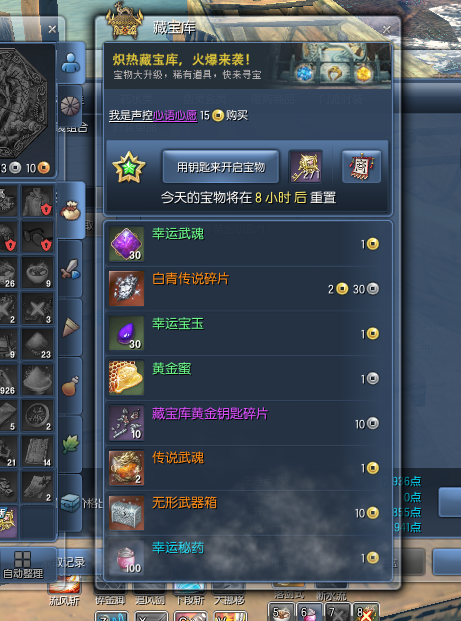Switch to the sword and shield tab
Image resolution: width=461 pixels, height=621 pixels.
[x=70, y=269]
